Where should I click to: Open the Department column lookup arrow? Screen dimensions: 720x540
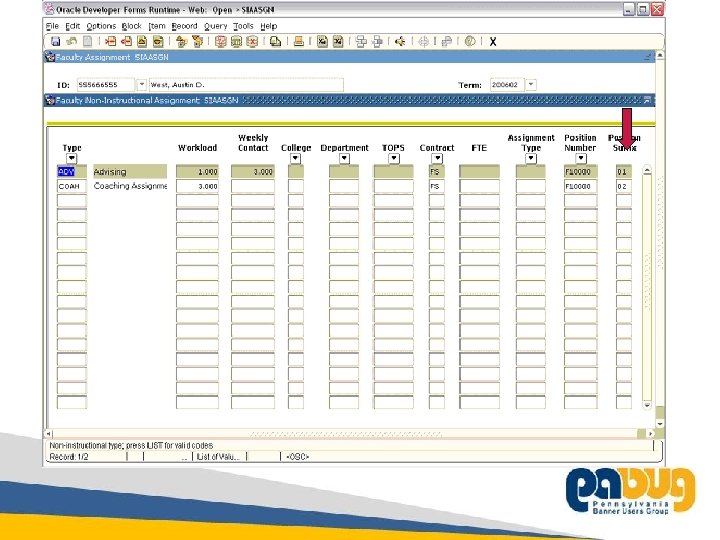click(x=344, y=159)
